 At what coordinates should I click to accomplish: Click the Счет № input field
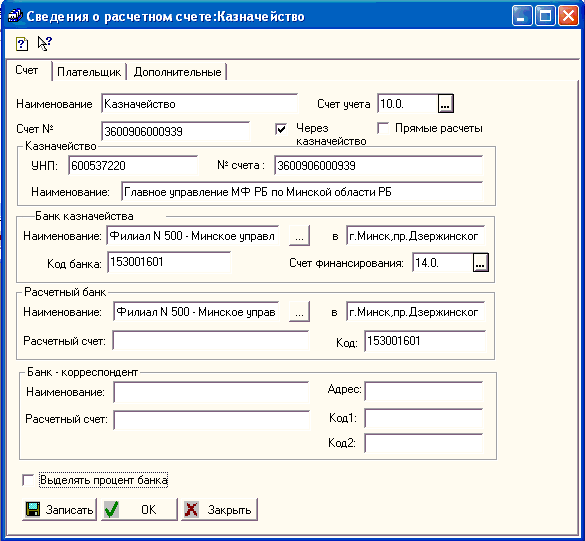coord(175,131)
